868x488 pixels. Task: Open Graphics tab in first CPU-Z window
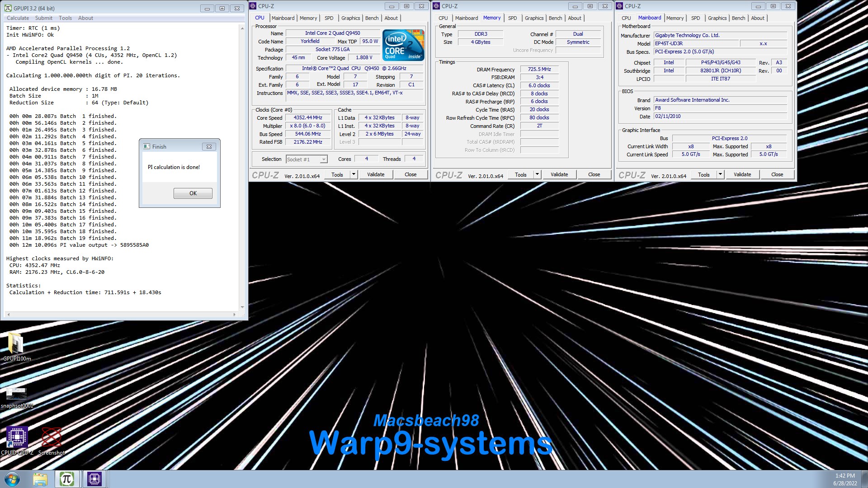351,18
